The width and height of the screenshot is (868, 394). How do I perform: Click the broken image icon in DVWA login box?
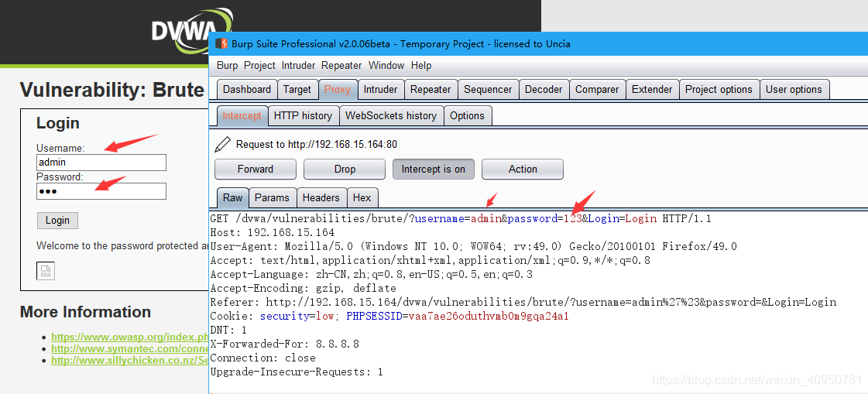point(46,271)
